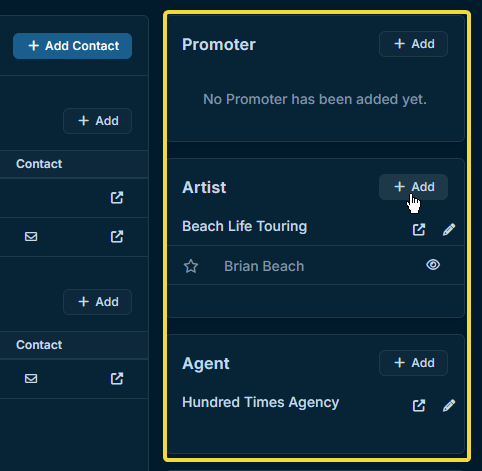Open Hundred Times Agency external link icon

(419, 406)
